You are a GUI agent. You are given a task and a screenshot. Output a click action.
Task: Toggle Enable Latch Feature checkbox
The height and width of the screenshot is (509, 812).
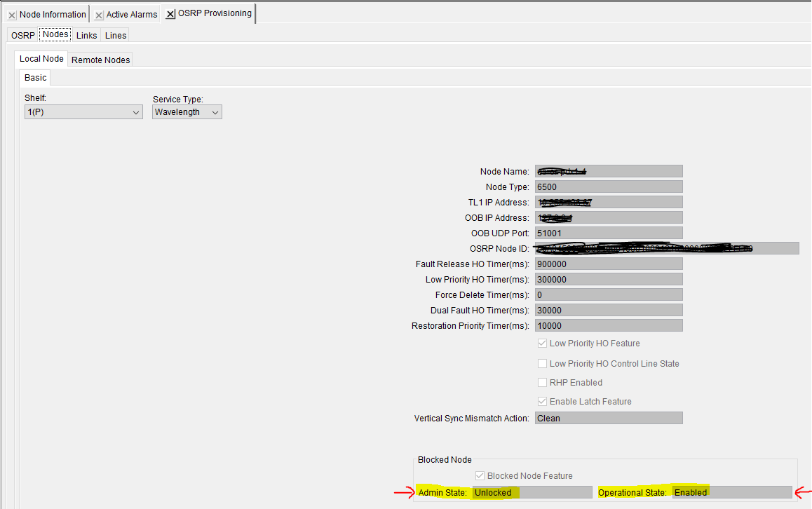click(542, 401)
